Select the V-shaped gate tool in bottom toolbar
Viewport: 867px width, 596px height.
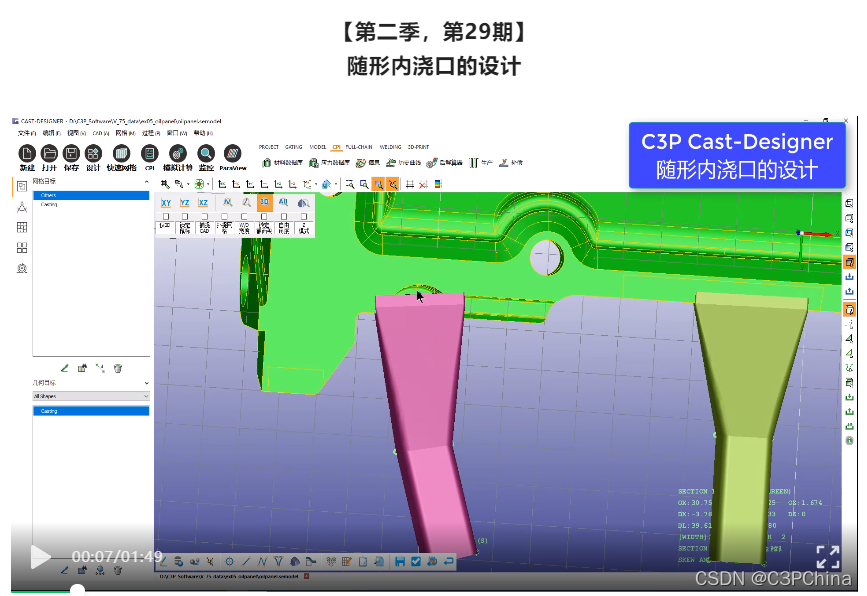pyautogui.click(x=278, y=562)
